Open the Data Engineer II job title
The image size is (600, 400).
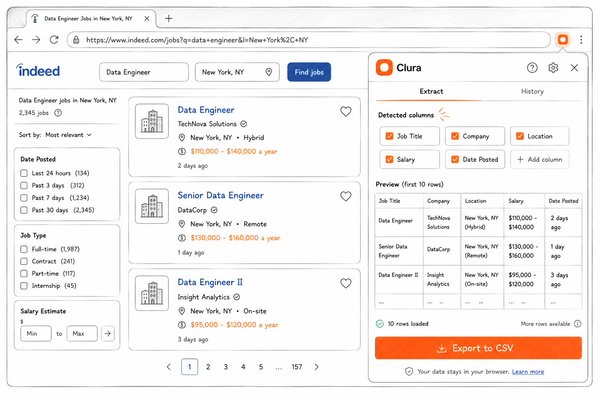coord(210,282)
